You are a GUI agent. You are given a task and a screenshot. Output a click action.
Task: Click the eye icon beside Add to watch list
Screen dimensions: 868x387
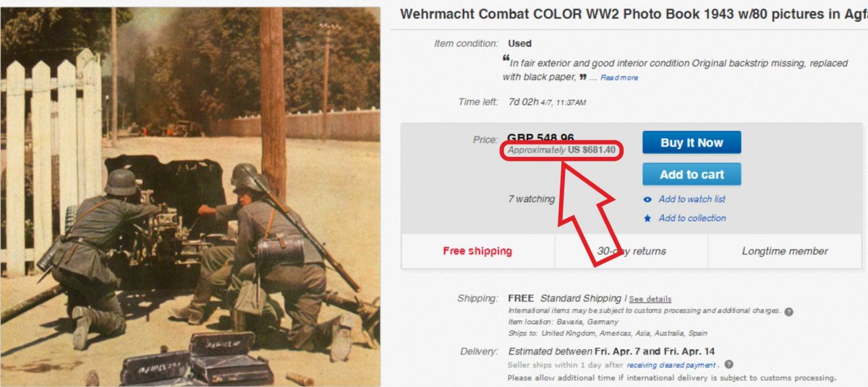(x=647, y=200)
